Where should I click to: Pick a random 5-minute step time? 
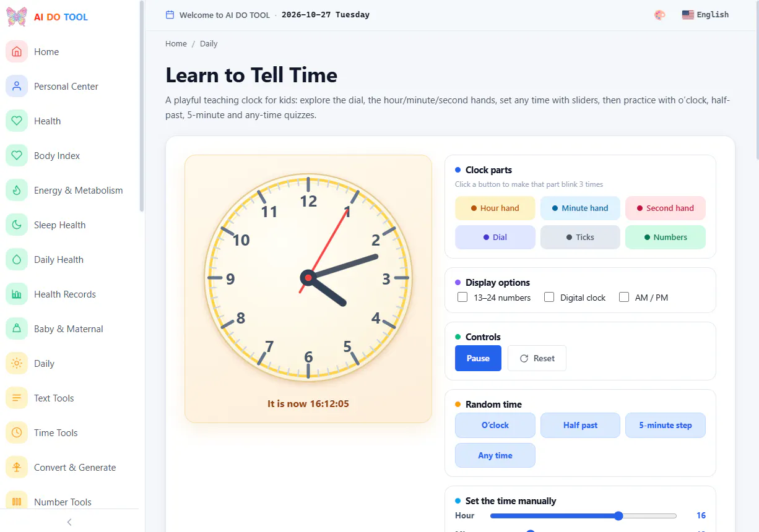pyautogui.click(x=666, y=426)
